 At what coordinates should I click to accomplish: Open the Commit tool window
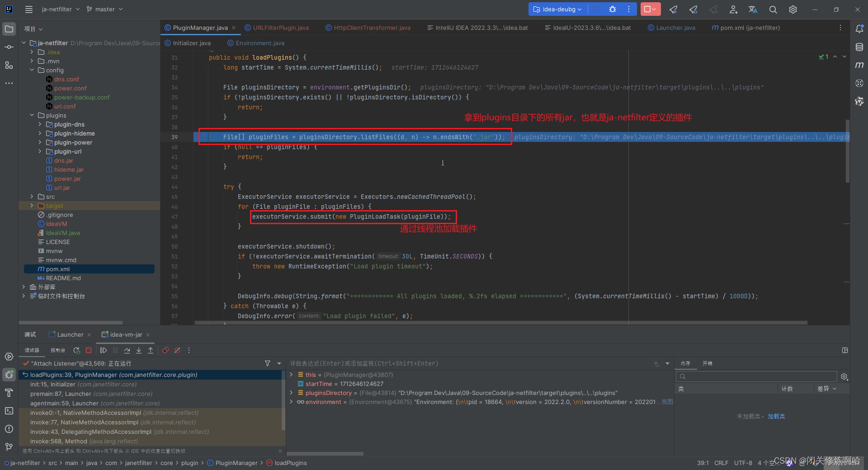(9, 47)
